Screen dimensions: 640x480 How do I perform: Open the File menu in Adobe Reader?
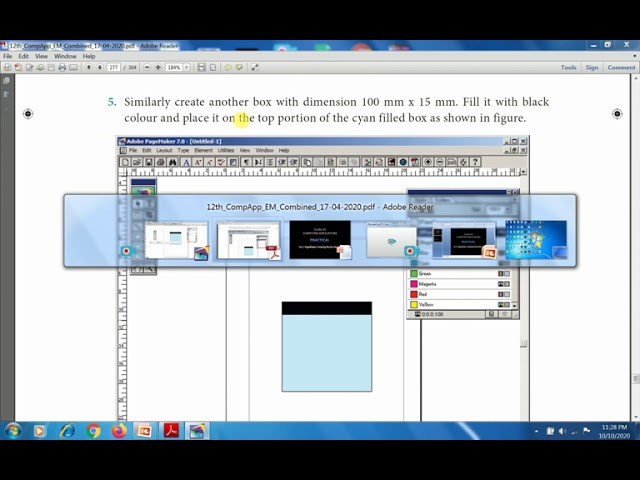tap(8, 56)
